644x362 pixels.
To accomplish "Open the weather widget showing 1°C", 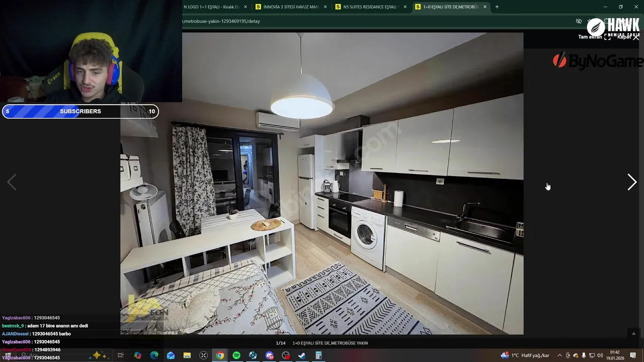I will click(x=525, y=355).
